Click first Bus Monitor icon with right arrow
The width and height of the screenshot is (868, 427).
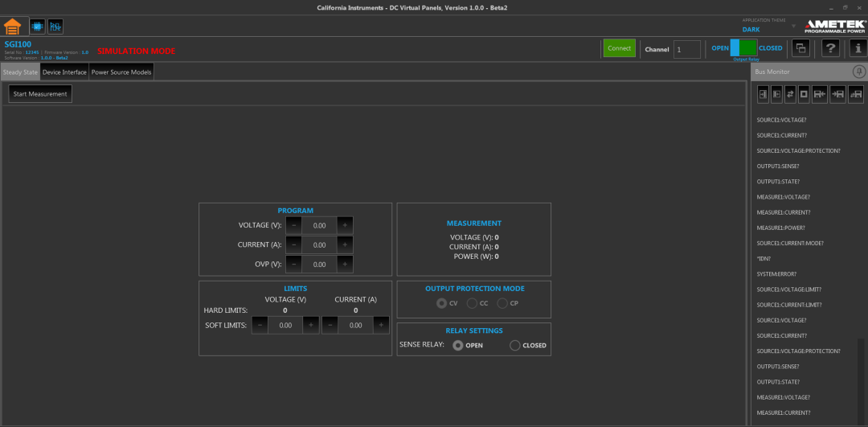[x=764, y=94]
